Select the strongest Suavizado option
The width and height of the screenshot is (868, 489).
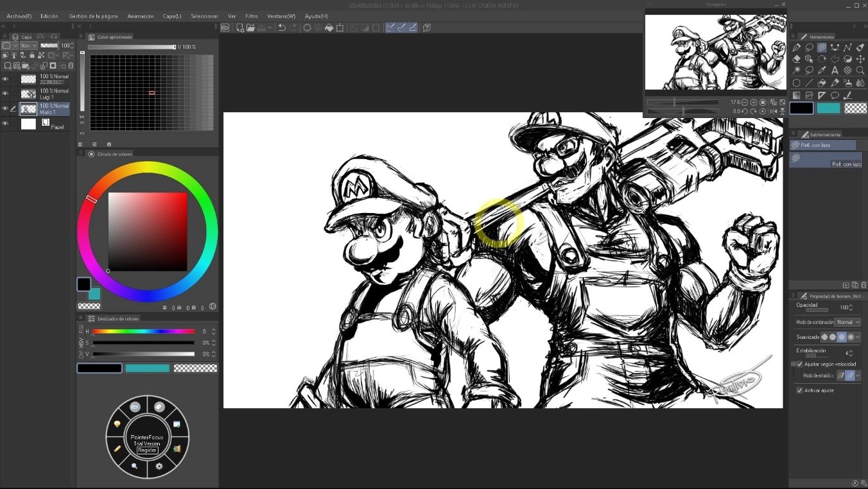[851, 337]
